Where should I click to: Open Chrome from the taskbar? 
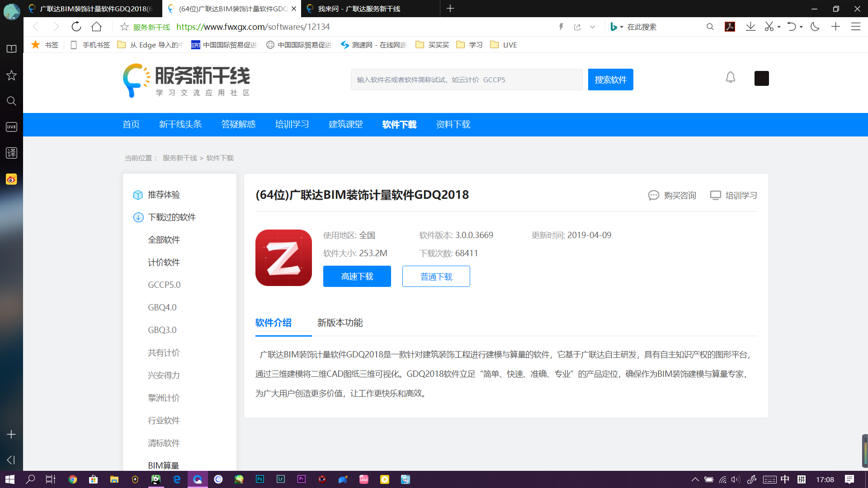[73, 479]
